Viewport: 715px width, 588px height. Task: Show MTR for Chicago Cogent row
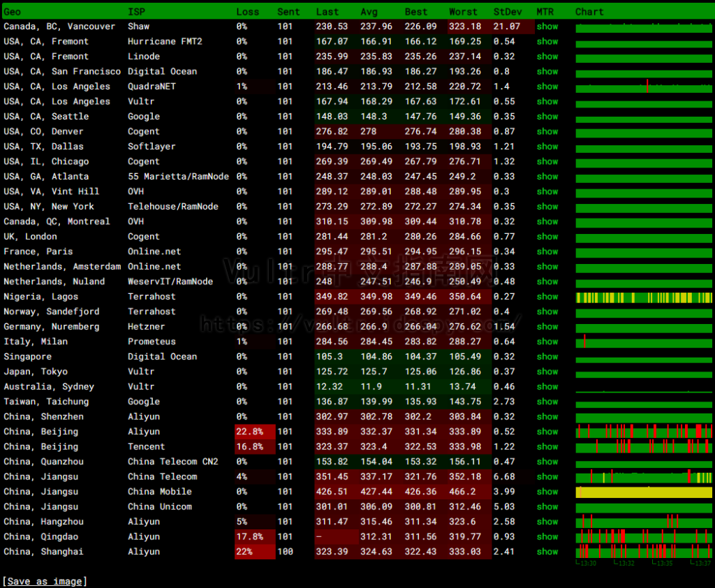(x=547, y=161)
